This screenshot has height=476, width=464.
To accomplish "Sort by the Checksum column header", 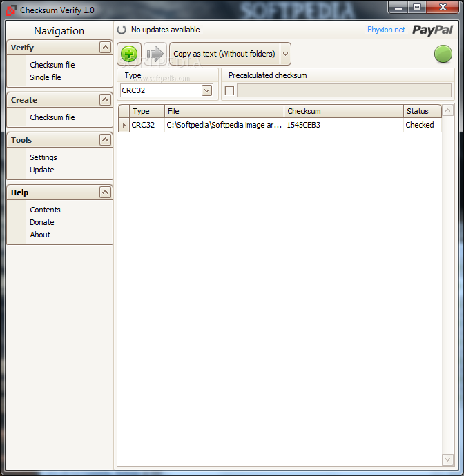I will [344, 111].
